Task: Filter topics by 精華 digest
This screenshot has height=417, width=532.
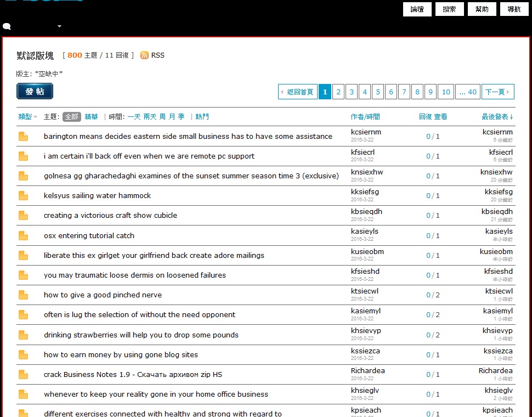Action: click(x=91, y=117)
